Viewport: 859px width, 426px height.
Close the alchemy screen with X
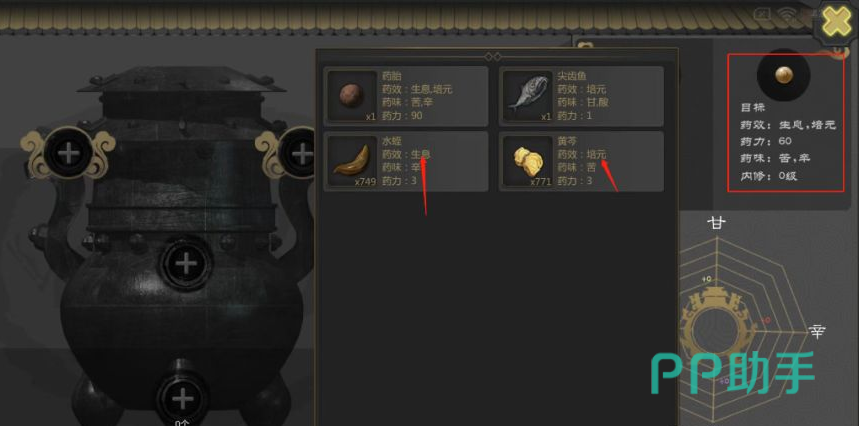(x=837, y=23)
